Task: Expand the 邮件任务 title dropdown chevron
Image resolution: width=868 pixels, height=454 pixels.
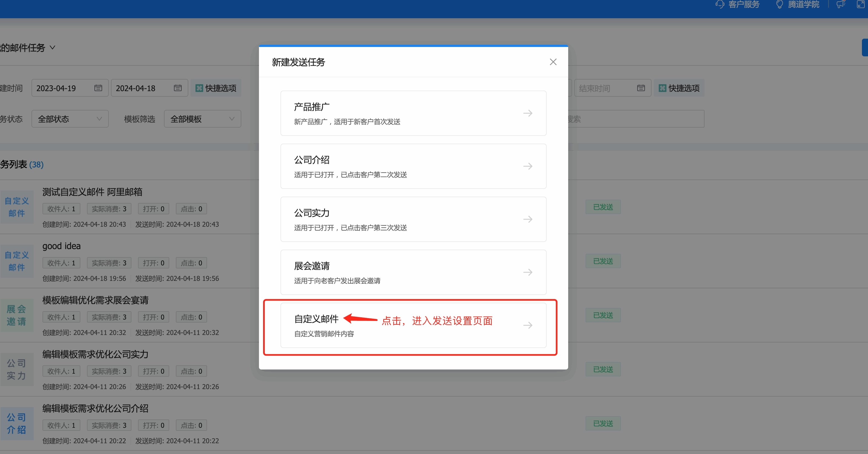Action: coord(52,47)
